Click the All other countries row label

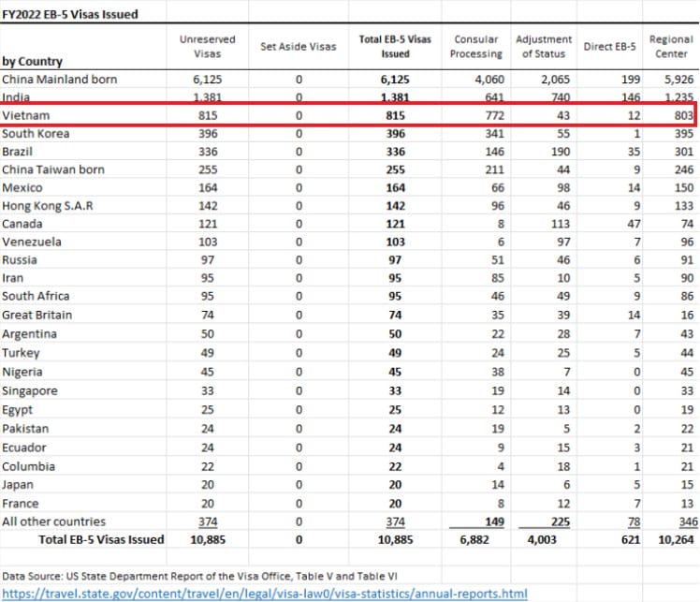point(54,521)
